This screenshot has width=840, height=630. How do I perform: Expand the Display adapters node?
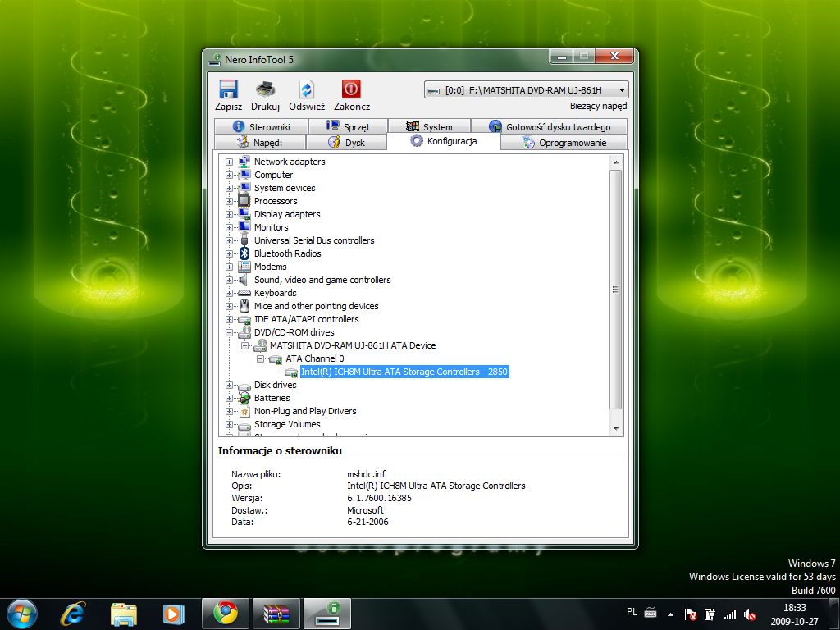tap(230, 214)
